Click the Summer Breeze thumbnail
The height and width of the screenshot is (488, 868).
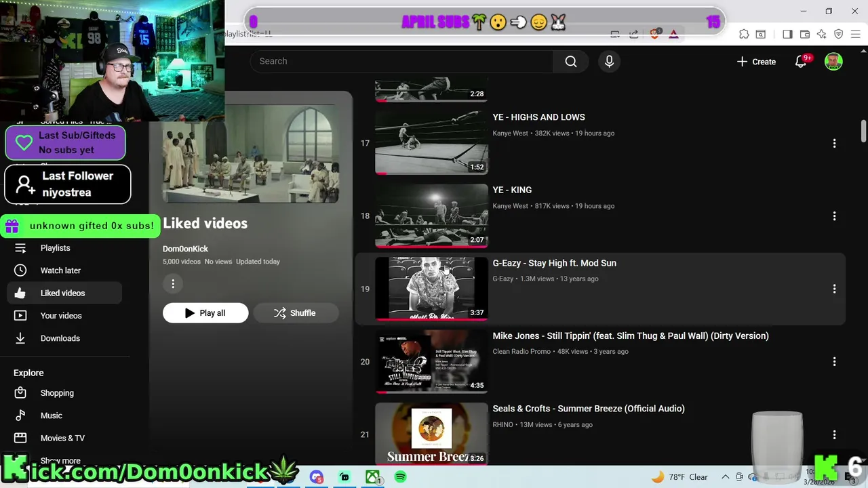click(431, 434)
